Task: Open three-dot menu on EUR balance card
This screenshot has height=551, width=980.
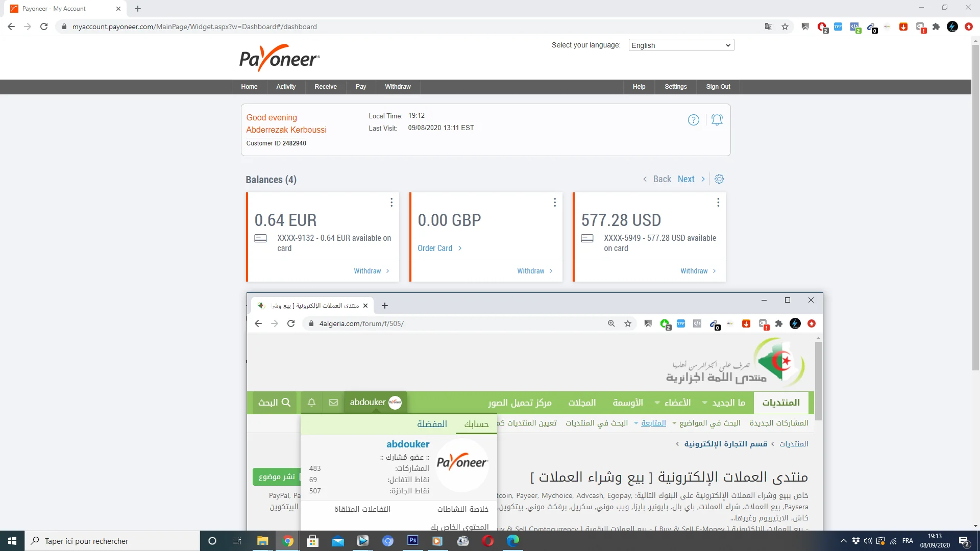Action: coord(391,203)
